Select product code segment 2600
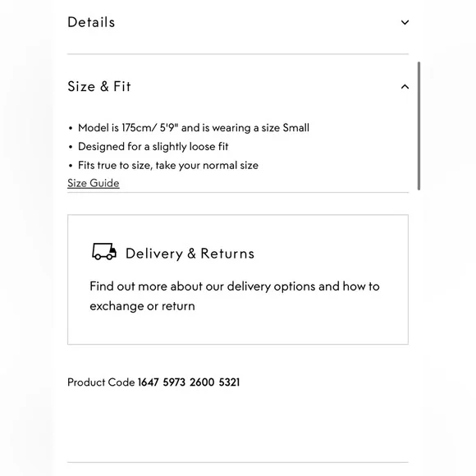476x476 pixels. pyautogui.click(x=202, y=382)
